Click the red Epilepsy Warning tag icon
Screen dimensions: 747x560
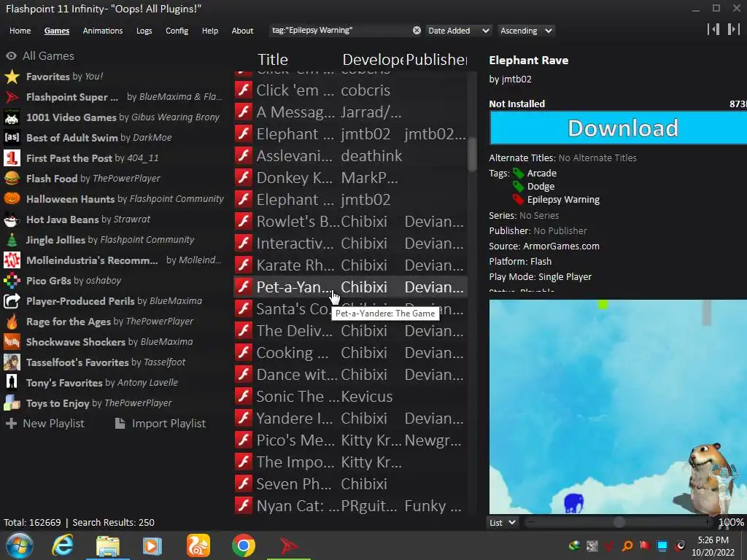tap(519, 200)
